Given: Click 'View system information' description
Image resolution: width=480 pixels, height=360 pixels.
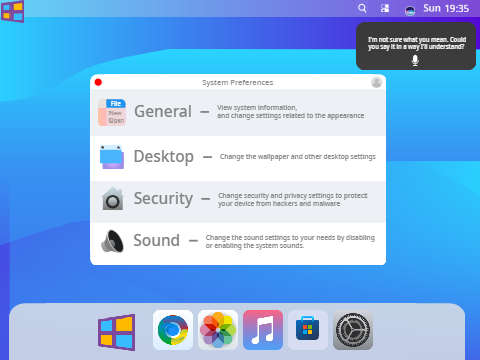Looking at the screenshot, I should click(290, 112).
